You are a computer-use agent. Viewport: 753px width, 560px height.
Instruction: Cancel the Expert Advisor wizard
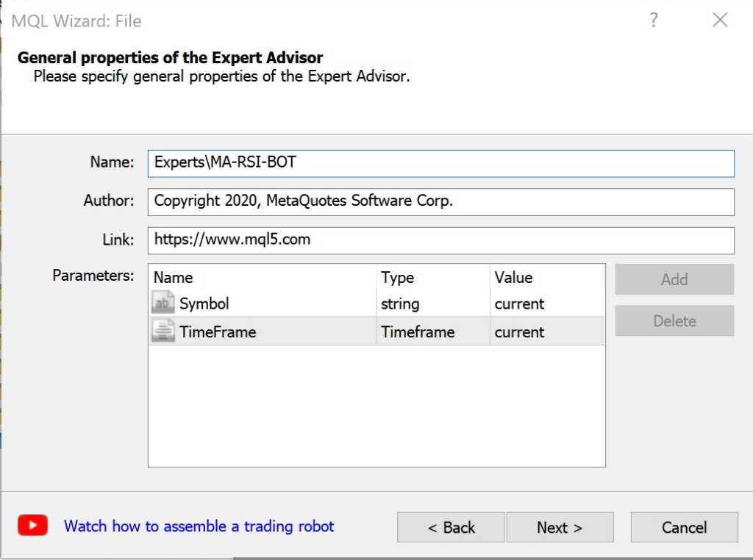684,528
